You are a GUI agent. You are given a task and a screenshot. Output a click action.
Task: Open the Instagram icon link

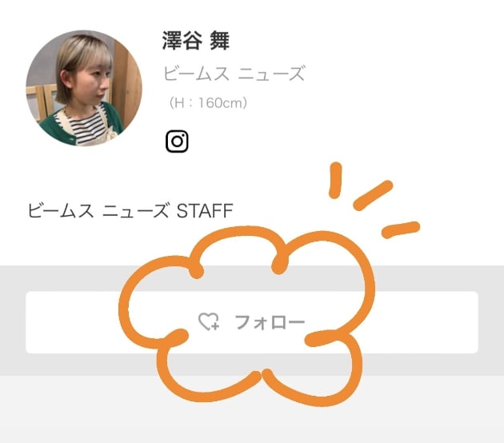(x=177, y=141)
